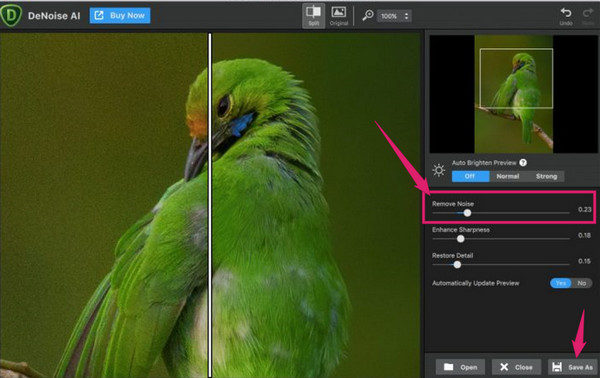Open the 100% zoom level dropdown
Image resolution: width=600 pixels, height=378 pixels.
(x=395, y=16)
